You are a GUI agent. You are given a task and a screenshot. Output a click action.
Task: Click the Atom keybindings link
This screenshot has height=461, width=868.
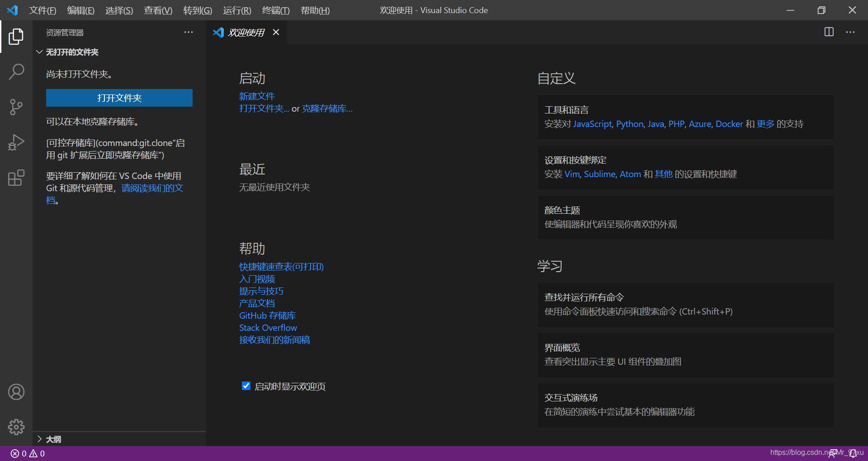click(x=630, y=174)
